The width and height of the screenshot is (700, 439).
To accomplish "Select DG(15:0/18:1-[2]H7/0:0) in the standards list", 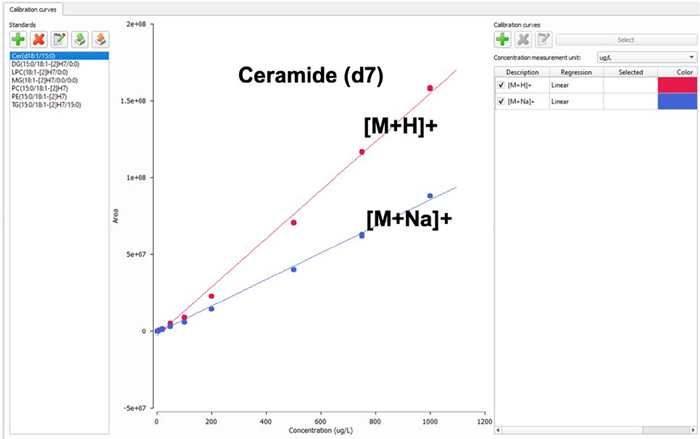I will 46,64.
